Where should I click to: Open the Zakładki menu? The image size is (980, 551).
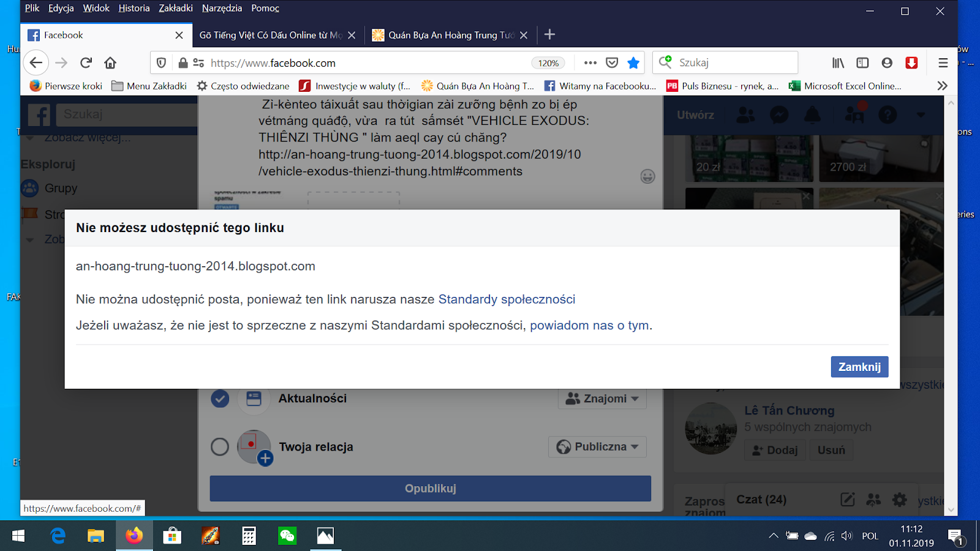point(176,8)
